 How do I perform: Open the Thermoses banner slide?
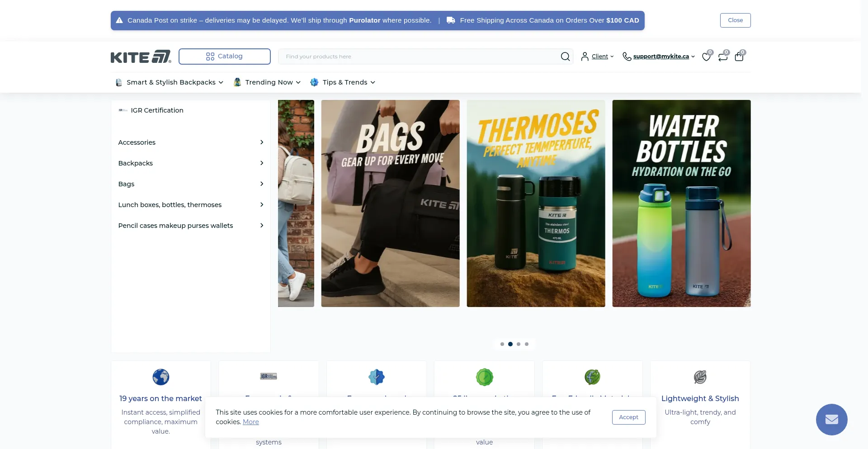point(536,203)
